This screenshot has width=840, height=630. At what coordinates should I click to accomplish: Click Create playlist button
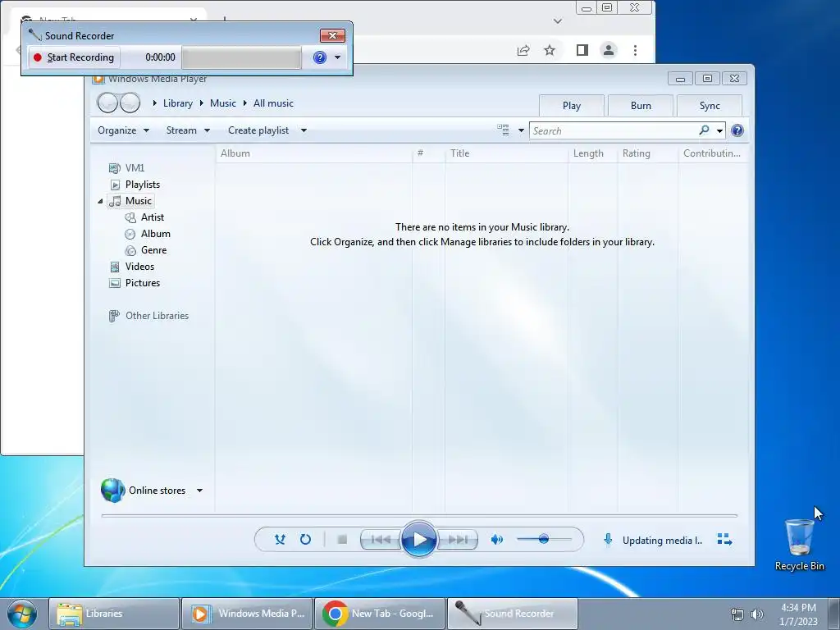[x=258, y=130]
